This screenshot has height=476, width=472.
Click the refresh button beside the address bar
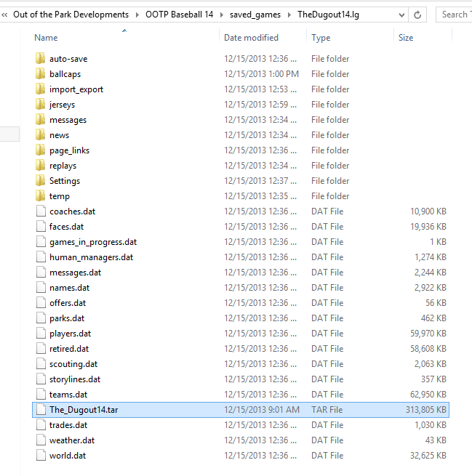point(417,15)
